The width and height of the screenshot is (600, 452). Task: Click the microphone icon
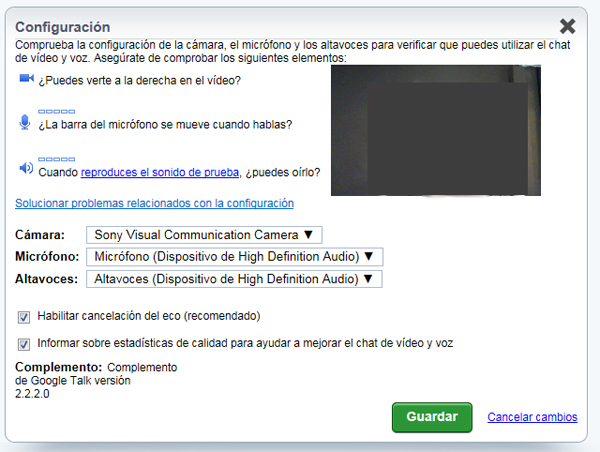(x=25, y=122)
